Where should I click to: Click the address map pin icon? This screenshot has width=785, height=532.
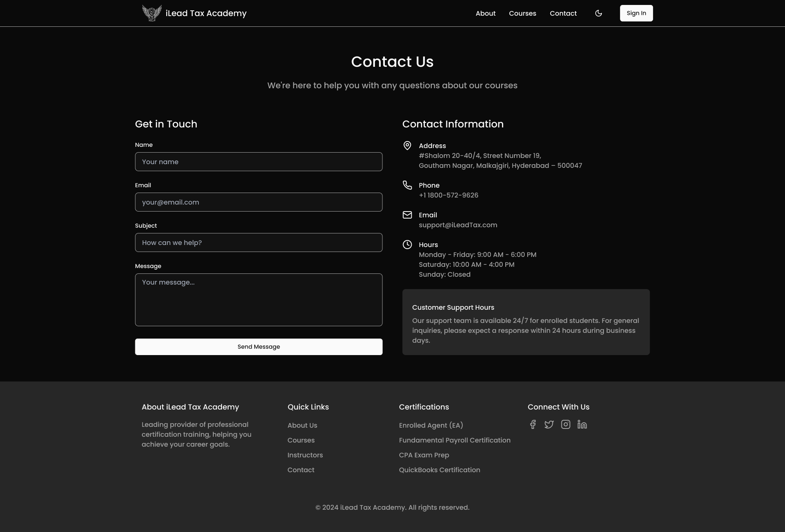click(407, 146)
